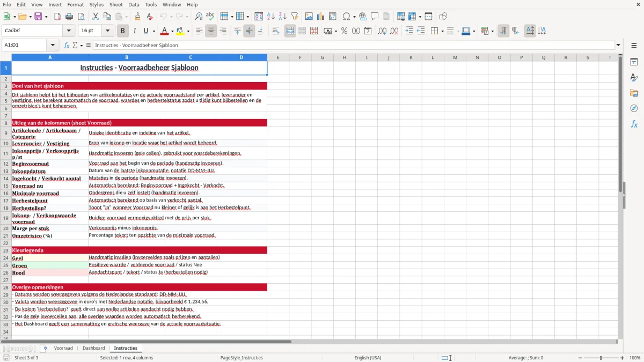Apply red font color swatch
This screenshot has width=644, height=362.
[165, 31]
